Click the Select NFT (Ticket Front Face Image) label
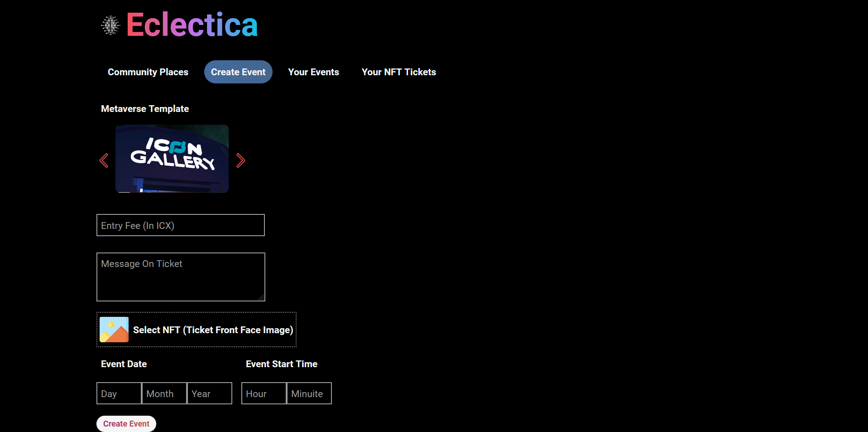 (x=213, y=330)
